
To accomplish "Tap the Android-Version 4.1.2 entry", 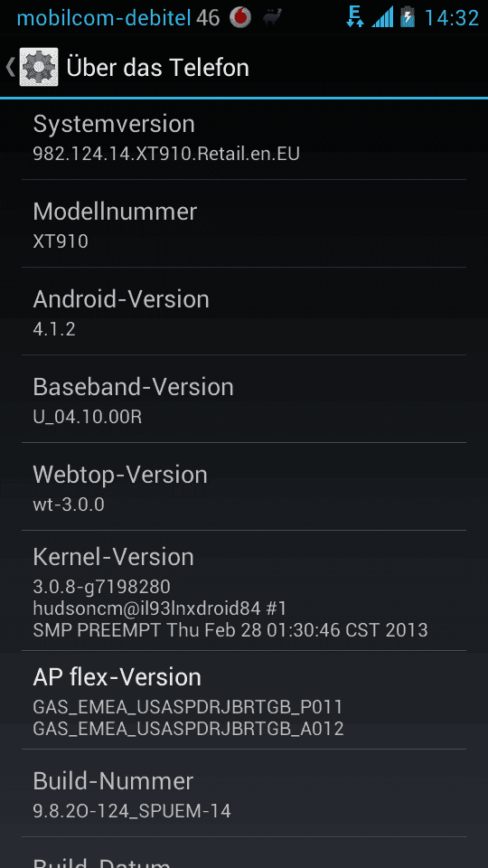I will tap(244, 311).
